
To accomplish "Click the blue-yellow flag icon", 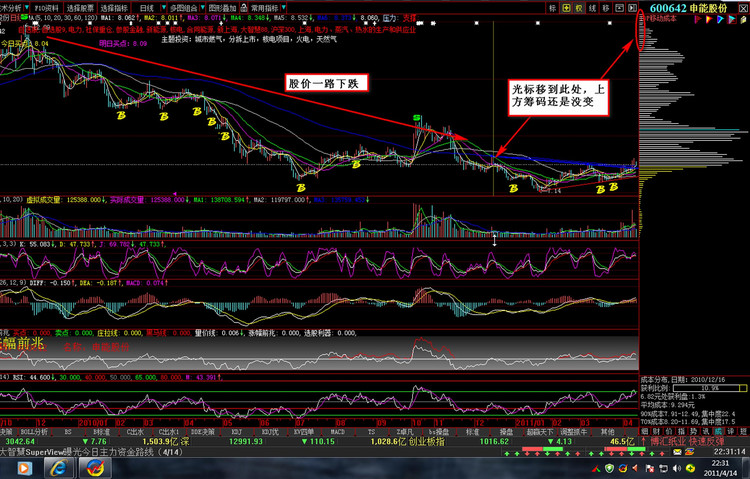I will (721, 19).
